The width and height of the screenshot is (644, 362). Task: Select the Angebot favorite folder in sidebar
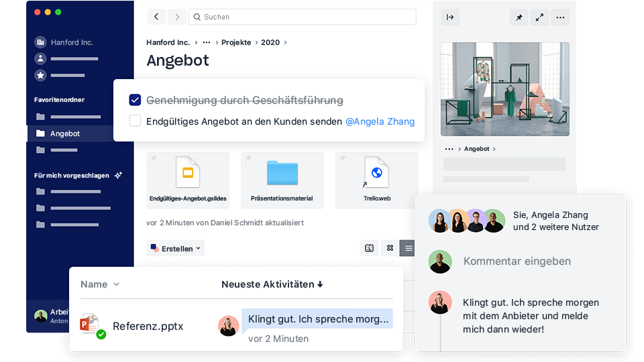65,133
